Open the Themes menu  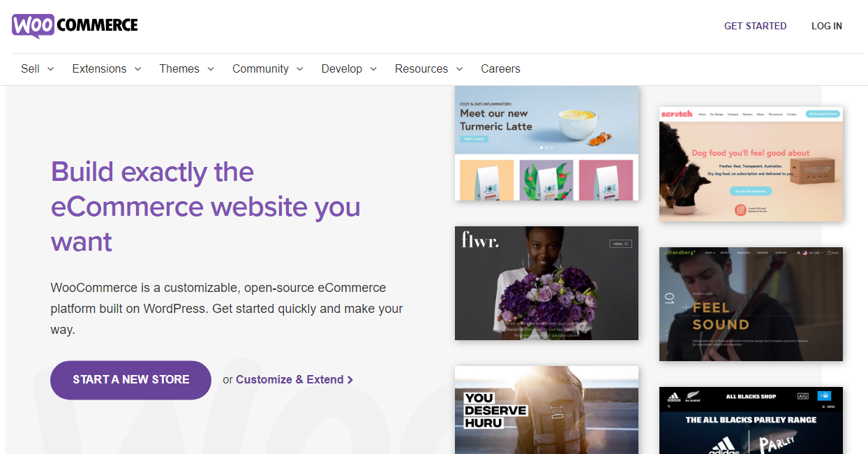point(179,68)
